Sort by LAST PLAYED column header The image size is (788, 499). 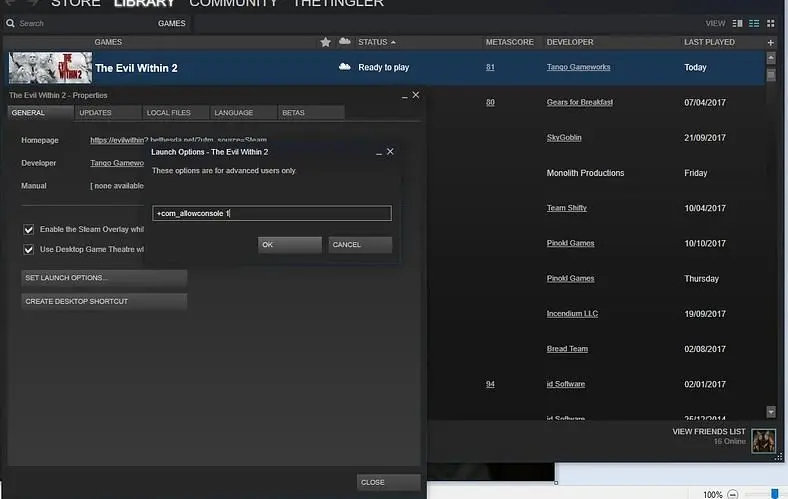[x=709, y=42]
